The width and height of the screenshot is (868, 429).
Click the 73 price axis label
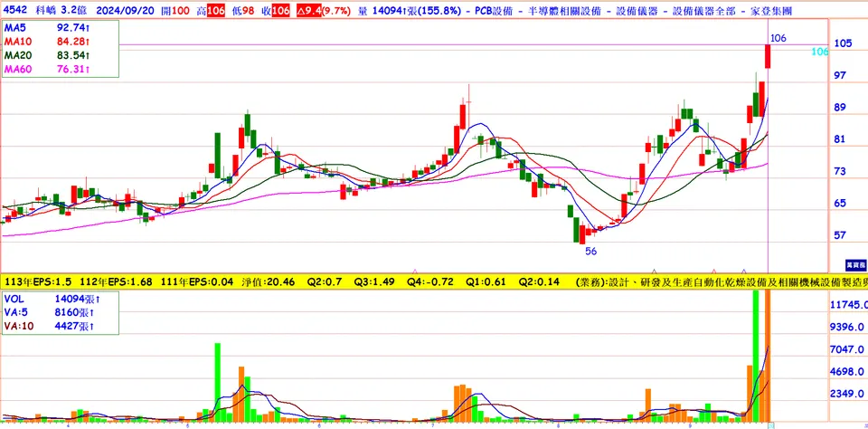(x=840, y=171)
